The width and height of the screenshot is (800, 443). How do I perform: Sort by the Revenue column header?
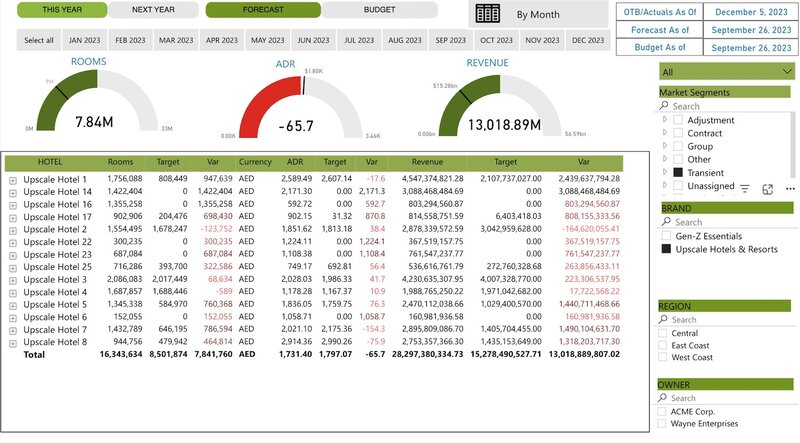click(x=427, y=162)
